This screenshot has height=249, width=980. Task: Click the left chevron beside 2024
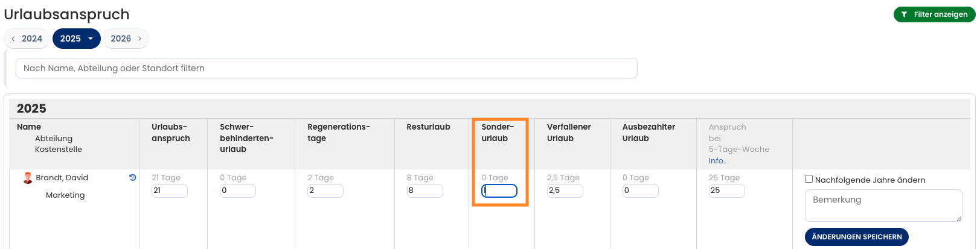(13, 39)
